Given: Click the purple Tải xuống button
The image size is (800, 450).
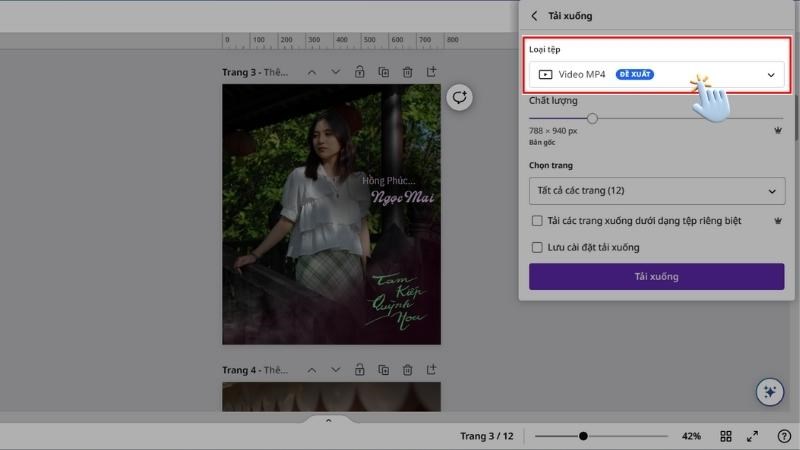Looking at the screenshot, I should (x=657, y=277).
